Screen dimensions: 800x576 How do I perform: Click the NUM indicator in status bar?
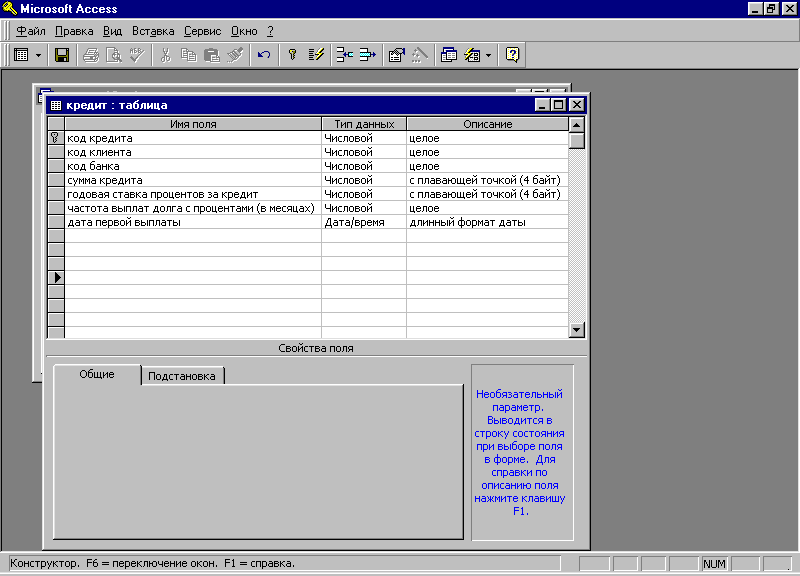(714, 564)
